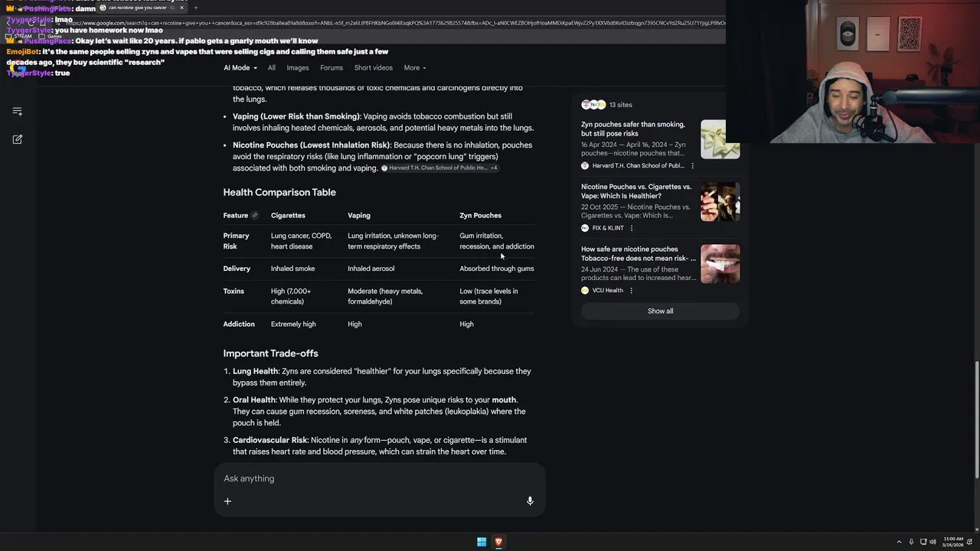
Task: Click the plus attach icon in Ask box
Action: click(227, 501)
